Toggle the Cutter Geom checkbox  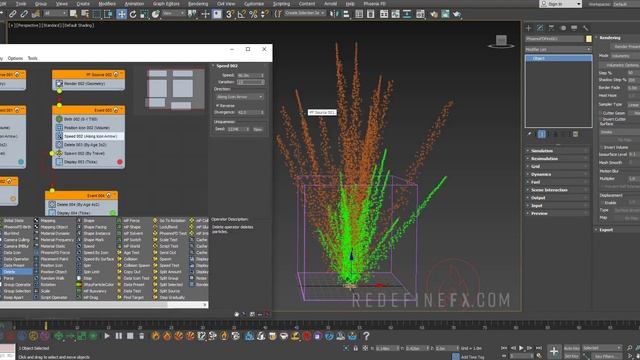click(601, 113)
